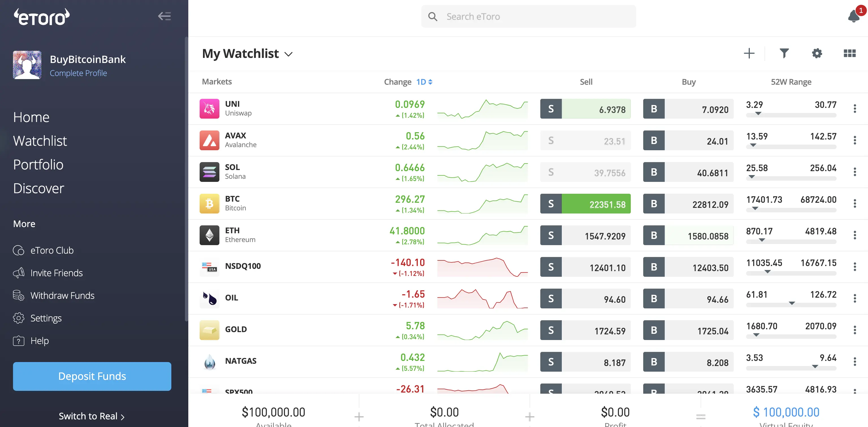
Task: Click the Bitcoin BTC logo
Action: pos(209,204)
